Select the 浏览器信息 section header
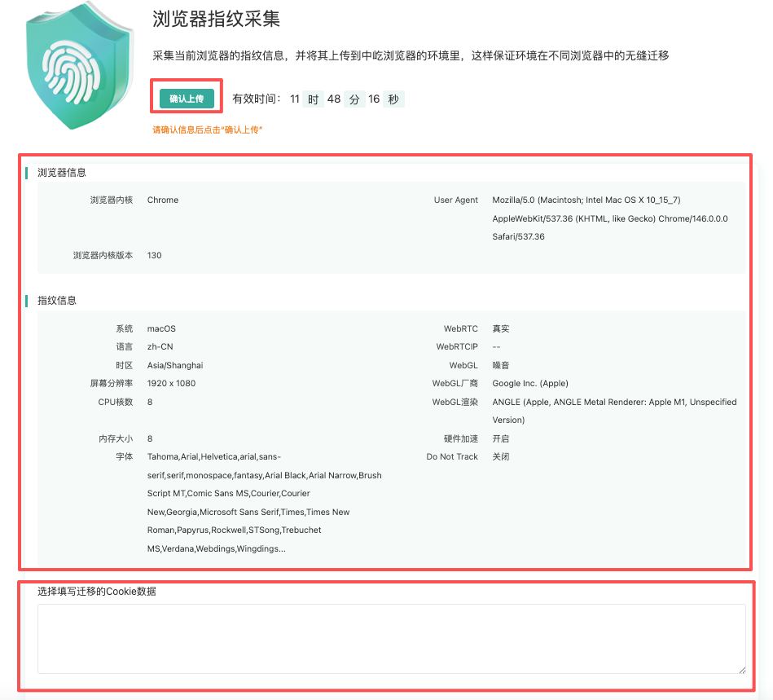The width and height of the screenshot is (773, 700). pyautogui.click(x=62, y=173)
